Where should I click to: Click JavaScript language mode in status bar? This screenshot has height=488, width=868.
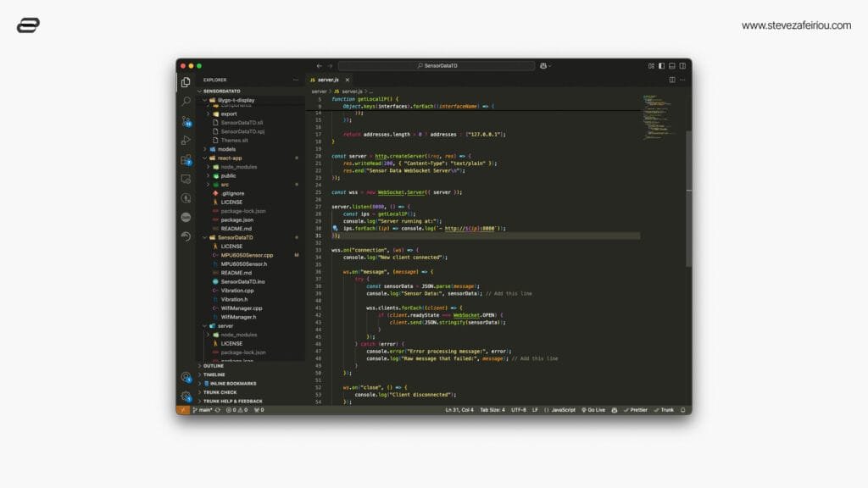coord(559,410)
